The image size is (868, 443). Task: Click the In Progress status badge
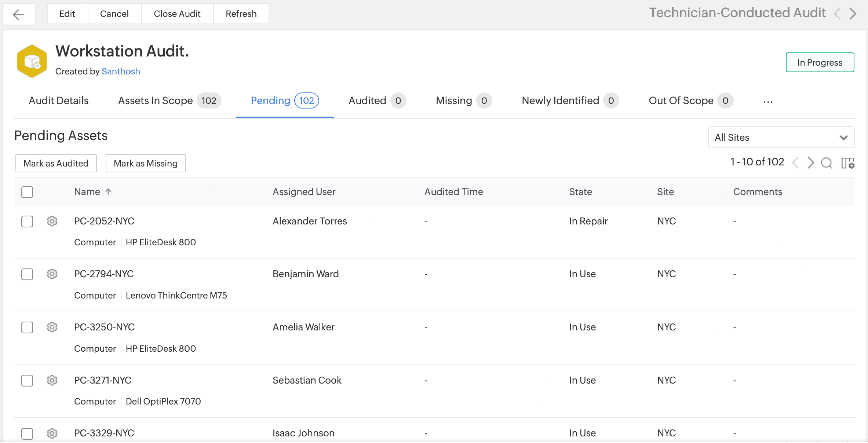pos(820,62)
